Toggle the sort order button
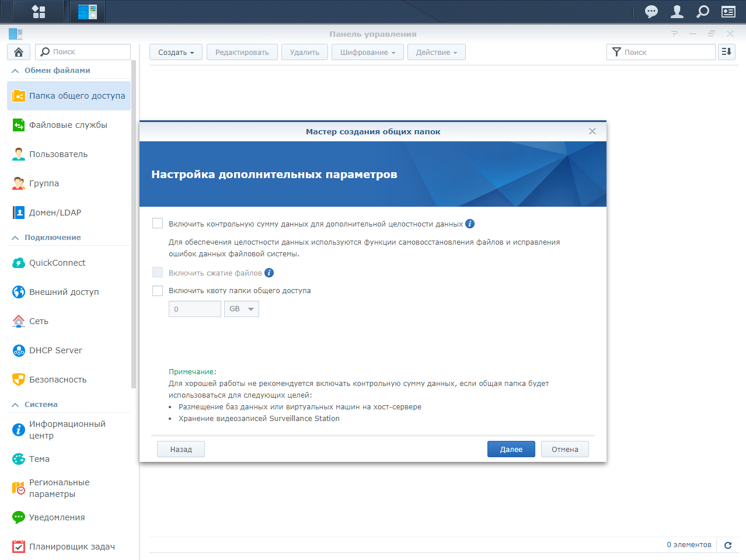Image resolution: width=746 pixels, height=560 pixels. (727, 52)
